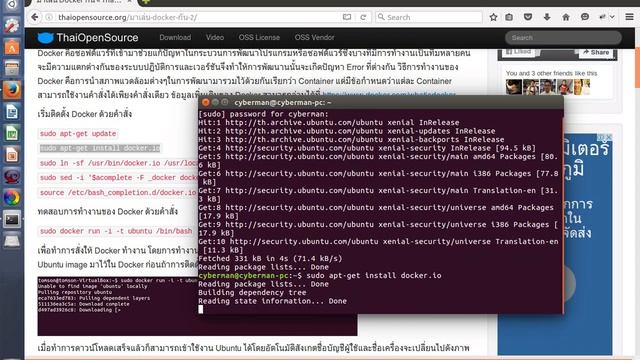Open the System Settings wrench dock icon
Viewport: 640px width, 360px height.
pos(12,25)
